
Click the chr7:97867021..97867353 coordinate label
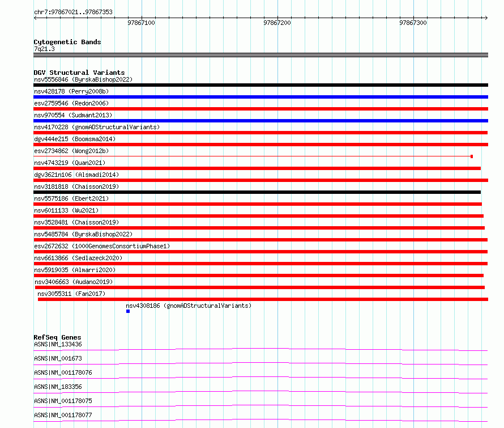pos(73,12)
